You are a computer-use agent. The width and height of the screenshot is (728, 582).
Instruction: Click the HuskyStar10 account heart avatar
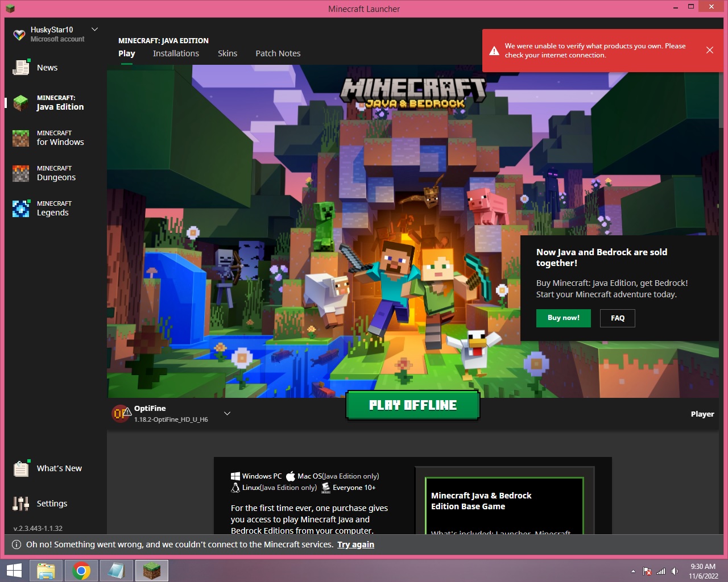[x=19, y=35]
